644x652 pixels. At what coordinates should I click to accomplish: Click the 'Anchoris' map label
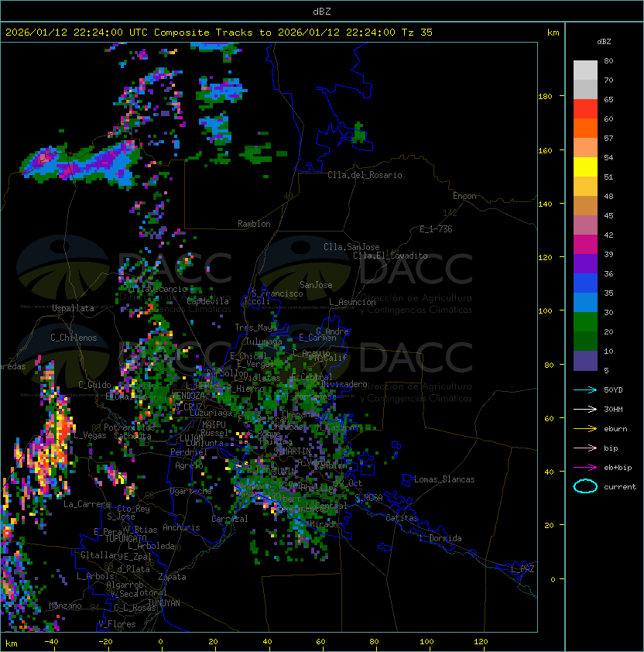coord(181,527)
